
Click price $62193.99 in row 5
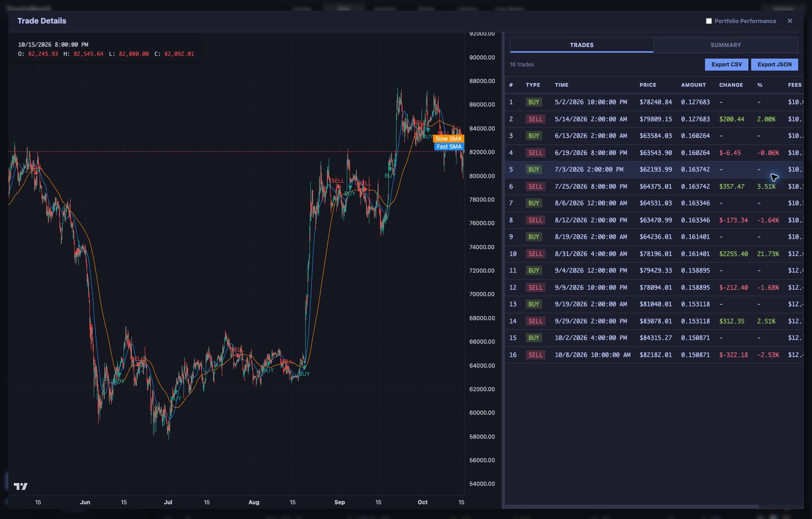(x=655, y=169)
